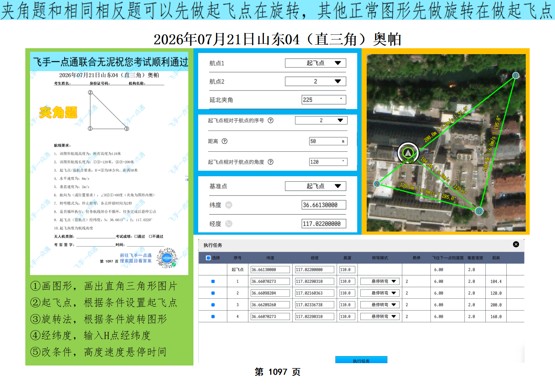This screenshot has height=392, width=555.
Task: Click the angle field showing 120
Action: [328, 162]
